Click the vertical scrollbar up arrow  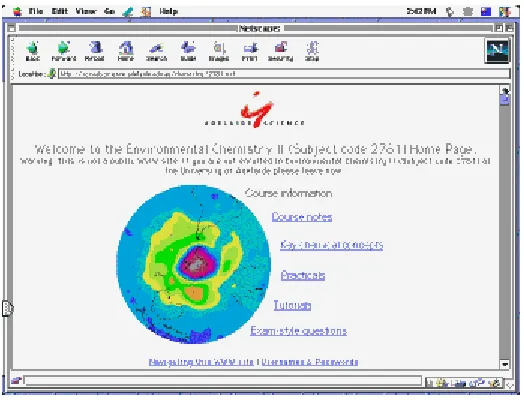[x=505, y=90]
